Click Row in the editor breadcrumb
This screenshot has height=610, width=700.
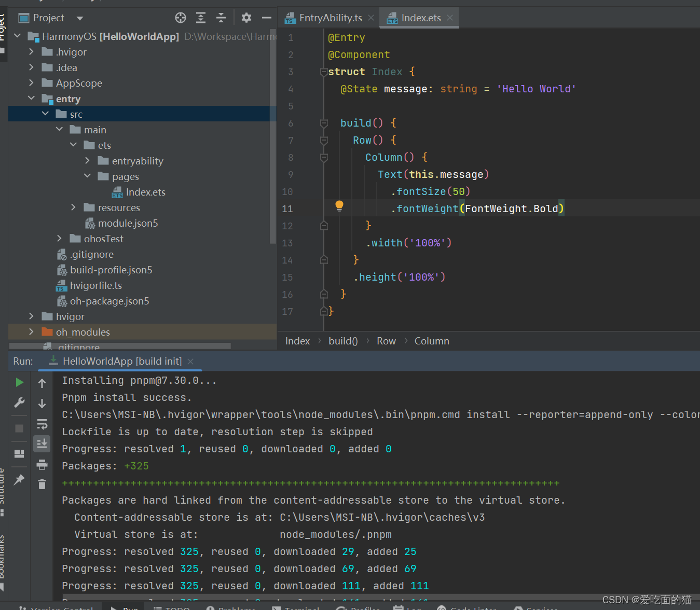click(386, 341)
